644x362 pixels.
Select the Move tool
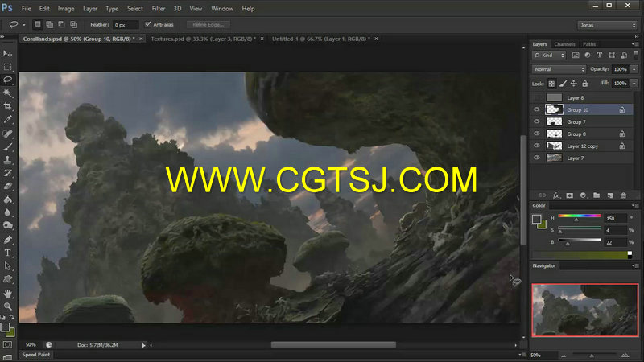coord(7,53)
